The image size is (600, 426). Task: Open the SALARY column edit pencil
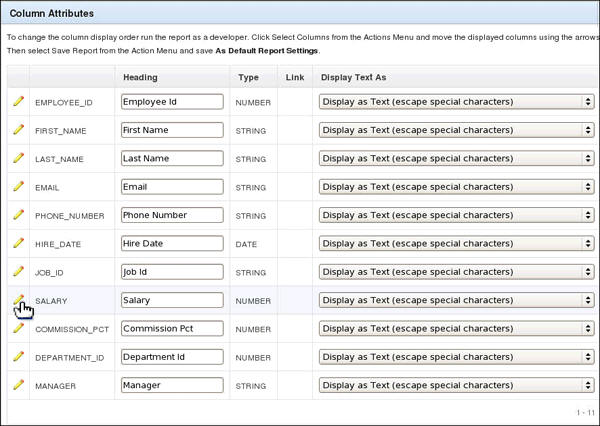(x=17, y=299)
